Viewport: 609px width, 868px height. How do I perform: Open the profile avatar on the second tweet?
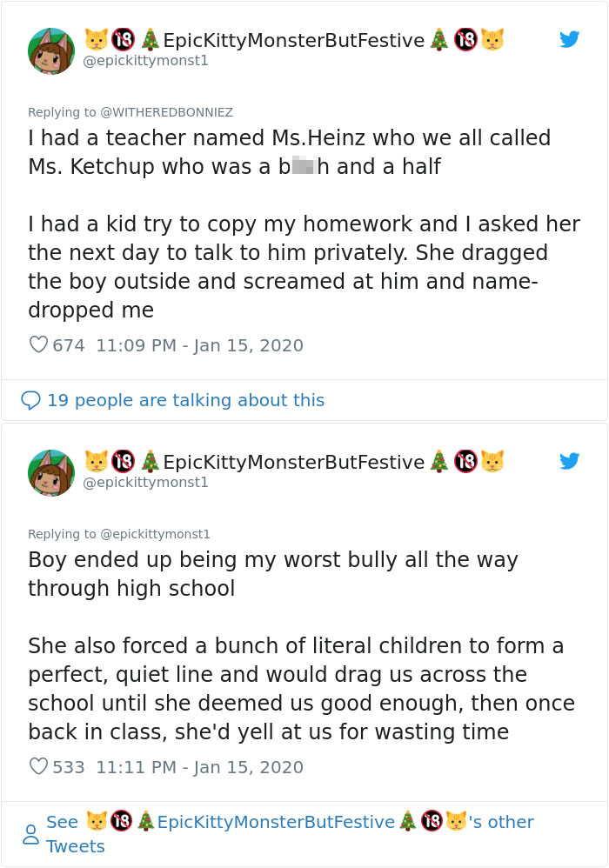(51, 472)
